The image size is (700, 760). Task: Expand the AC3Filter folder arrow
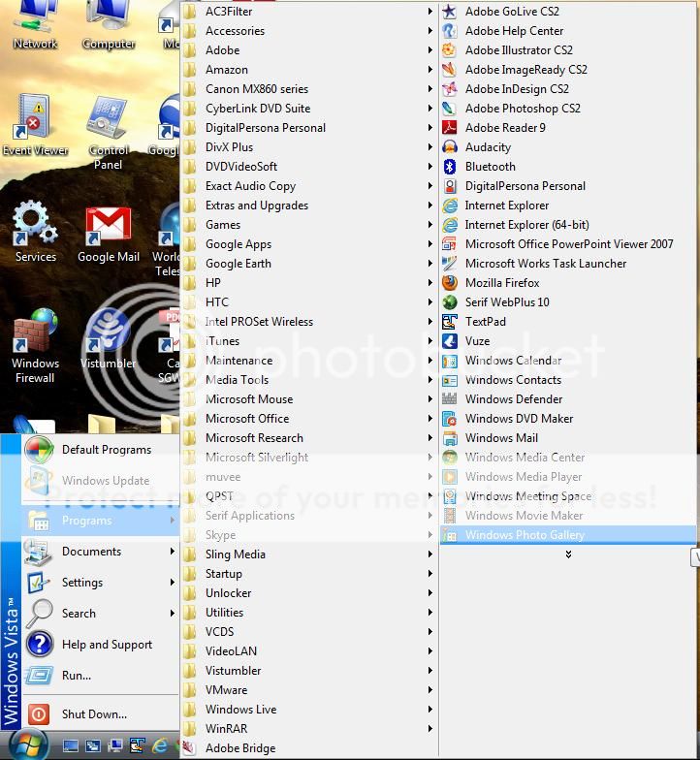[x=430, y=12]
